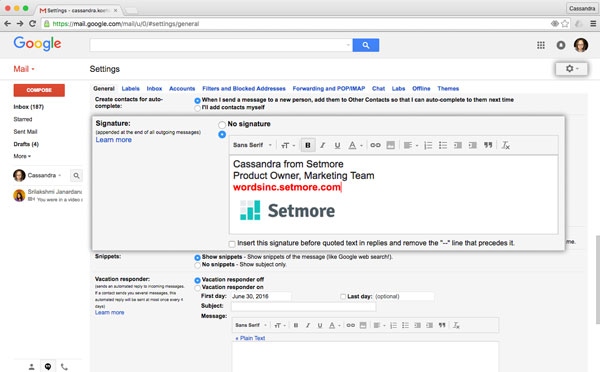Open text color dropdown in signature toolbar

coord(355,145)
